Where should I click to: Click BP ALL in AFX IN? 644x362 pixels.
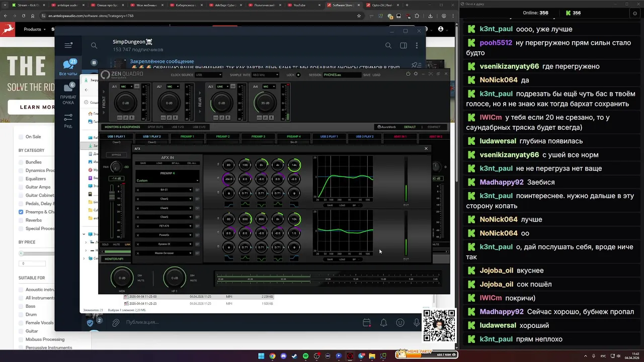(175, 163)
